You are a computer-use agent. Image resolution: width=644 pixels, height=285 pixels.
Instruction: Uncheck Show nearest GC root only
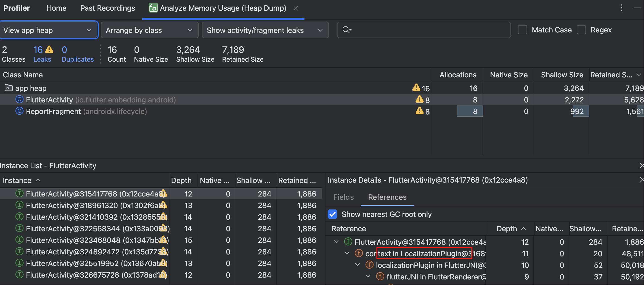(x=332, y=214)
